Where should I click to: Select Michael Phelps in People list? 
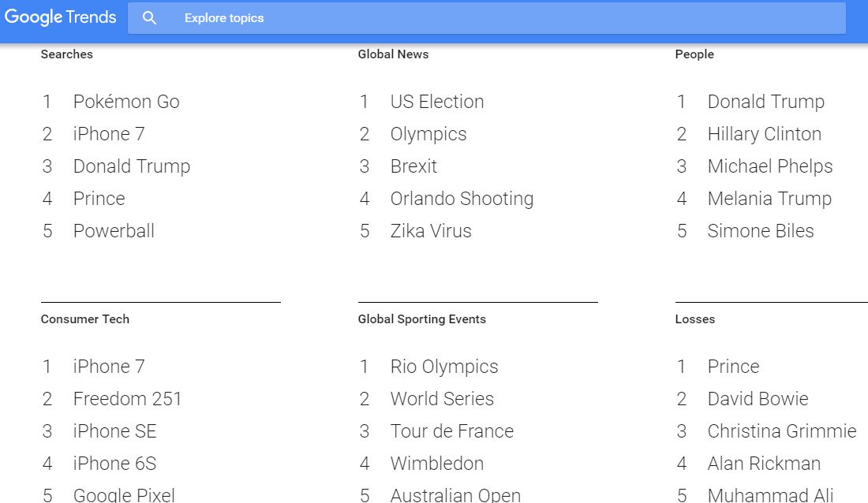tap(769, 166)
